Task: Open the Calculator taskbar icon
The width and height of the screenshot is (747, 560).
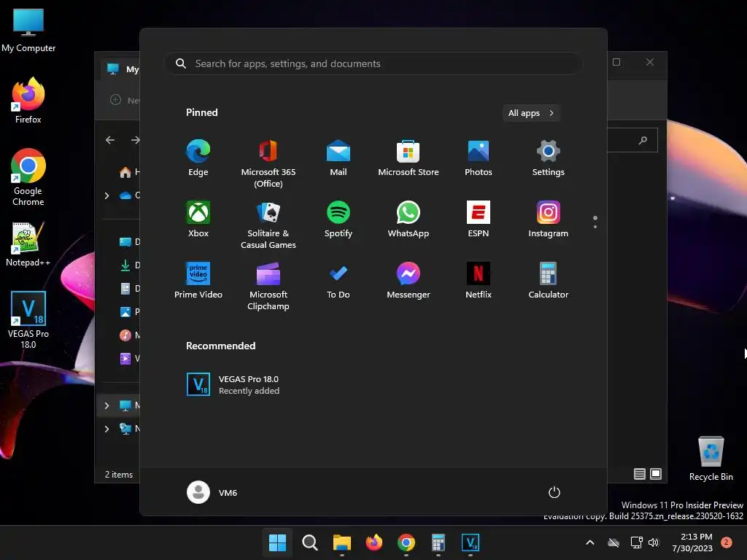Action: pyautogui.click(x=438, y=542)
